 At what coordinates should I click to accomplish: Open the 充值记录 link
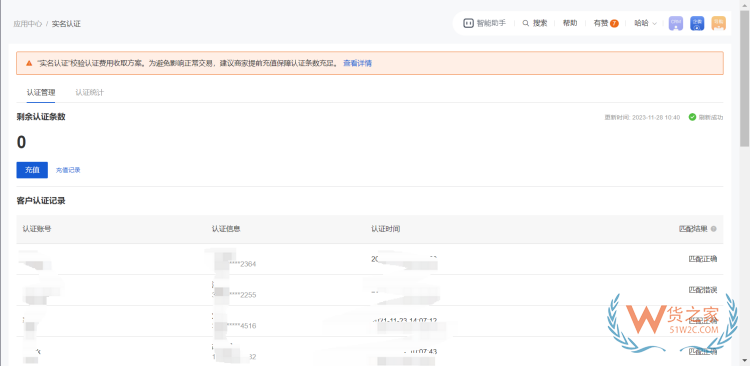68,170
